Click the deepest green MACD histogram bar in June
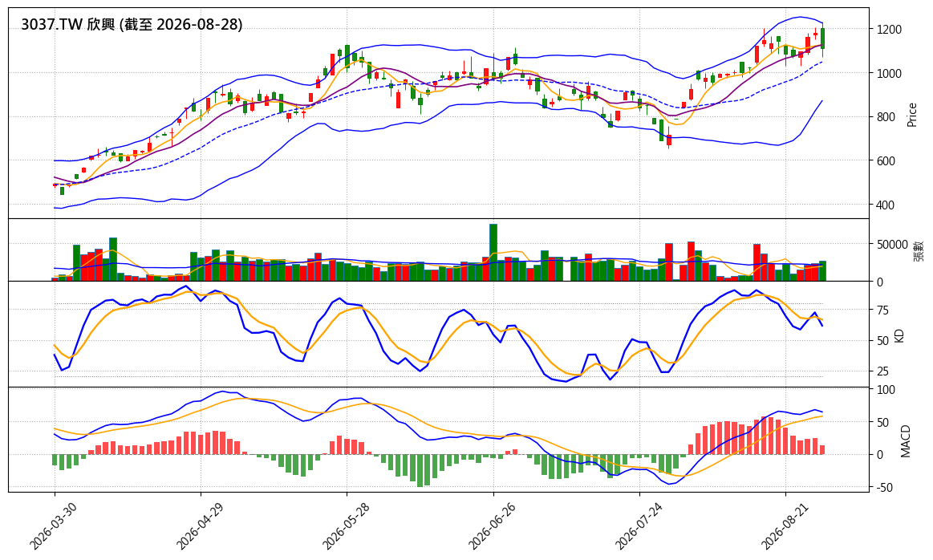Viewport: 933px width, 560px height. (x=420, y=471)
